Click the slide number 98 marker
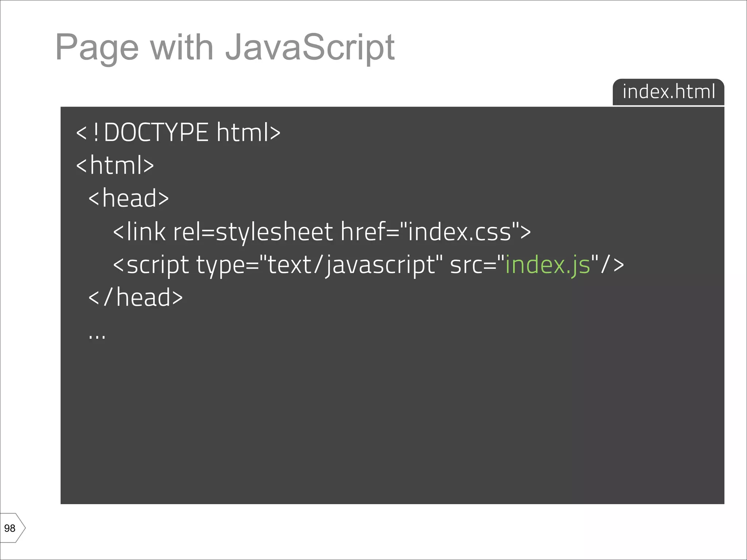Viewport: 747px width, 560px height. coord(13,528)
